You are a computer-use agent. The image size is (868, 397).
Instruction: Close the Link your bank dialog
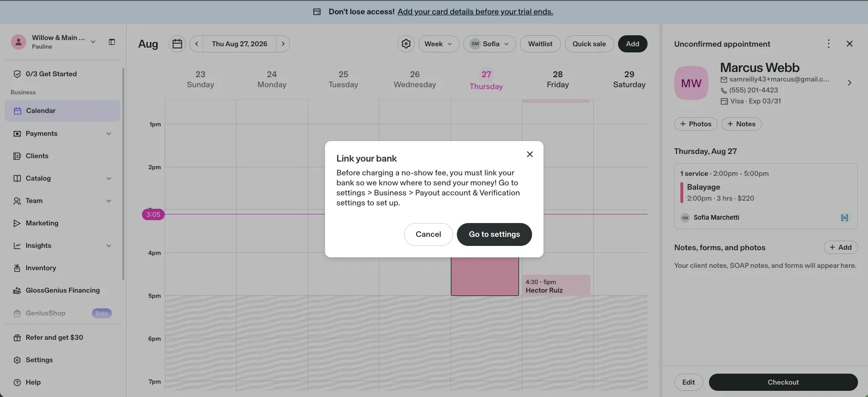point(530,154)
